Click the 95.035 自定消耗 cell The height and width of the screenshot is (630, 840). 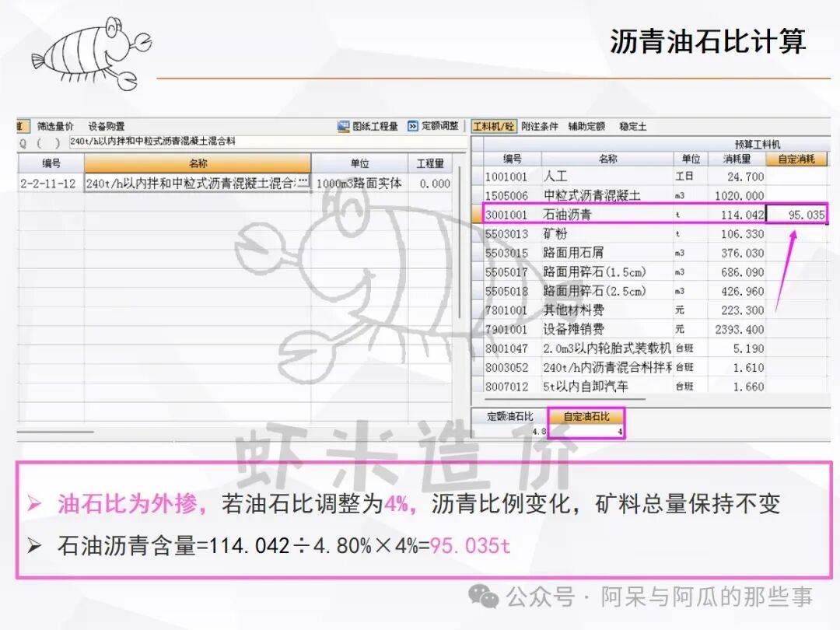pos(796,215)
